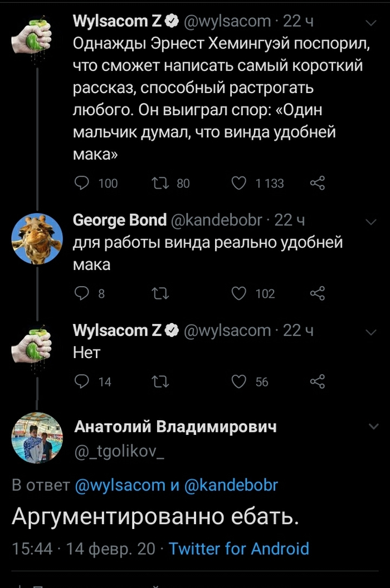Share Wylsacom's first tweet

317,183
